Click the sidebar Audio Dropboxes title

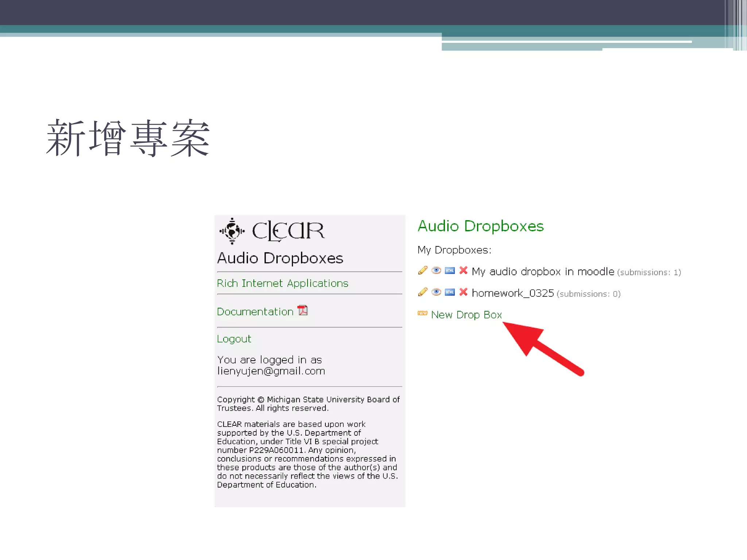point(280,258)
